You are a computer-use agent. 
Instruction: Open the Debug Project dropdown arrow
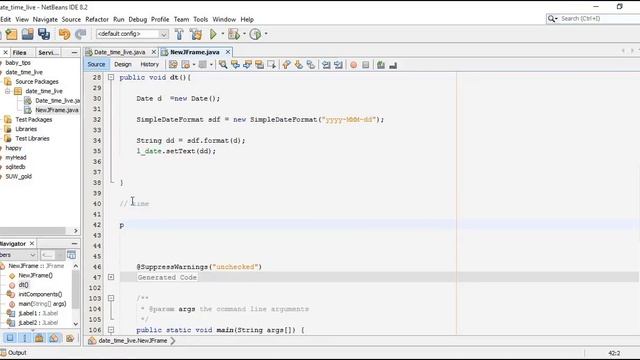point(244,34)
